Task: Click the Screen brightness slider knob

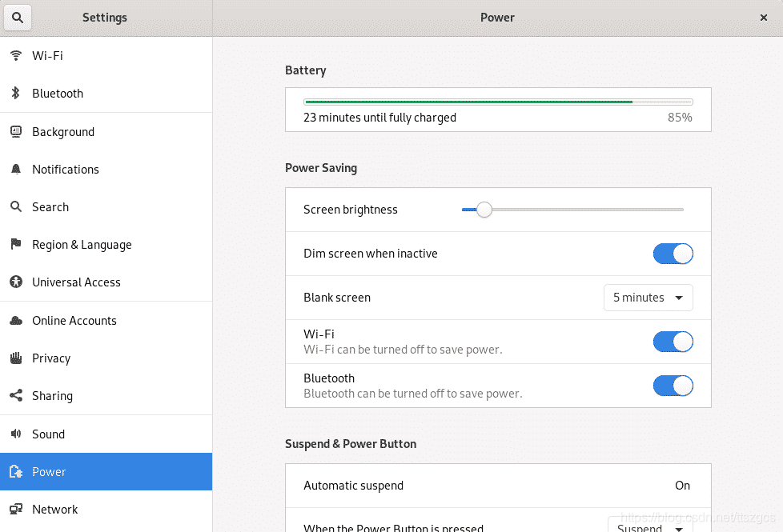Action: click(484, 210)
